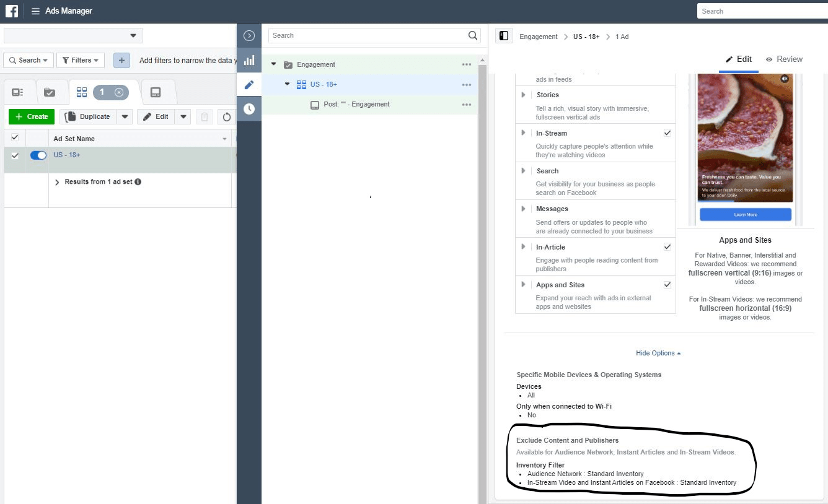Uncheck the In-Article placement checkbox
The height and width of the screenshot is (504, 828).
coord(667,247)
